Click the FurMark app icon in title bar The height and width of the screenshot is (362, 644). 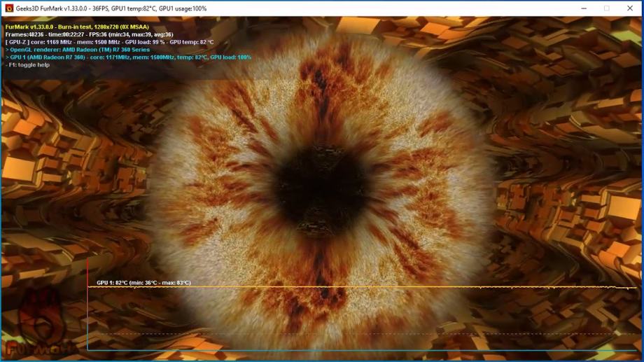pyautogui.click(x=9, y=8)
